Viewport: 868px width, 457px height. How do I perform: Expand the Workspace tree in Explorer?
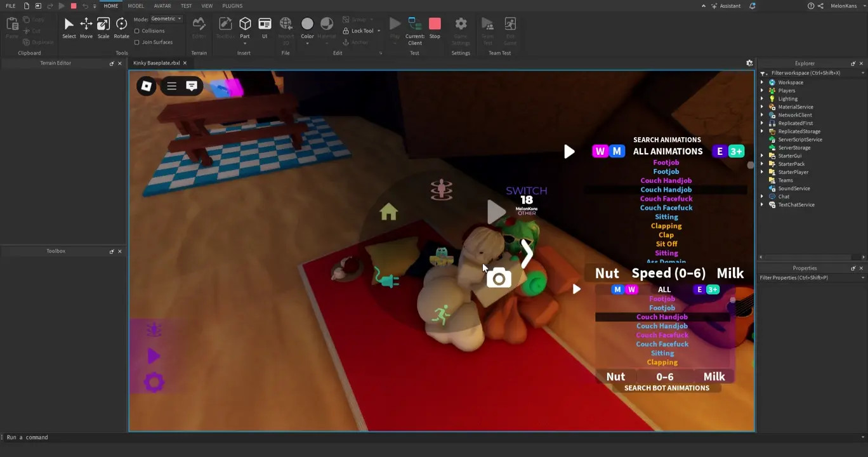[762, 82]
